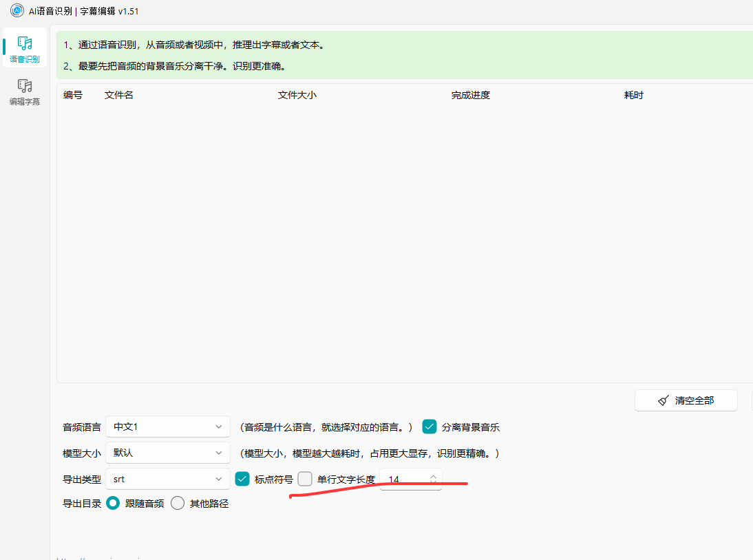The image size is (753, 560).
Task: Expand the 模型大小 dropdown showing 默认
Action: pyautogui.click(x=167, y=453)
